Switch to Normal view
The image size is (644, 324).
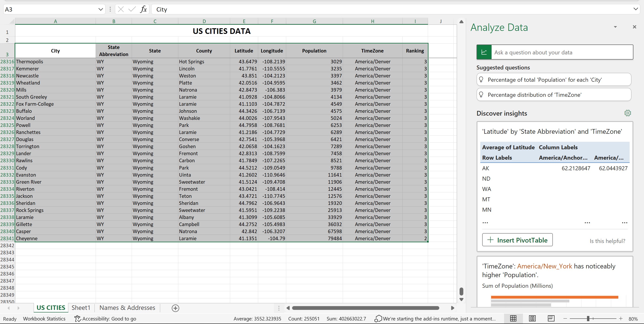(514, 318)
